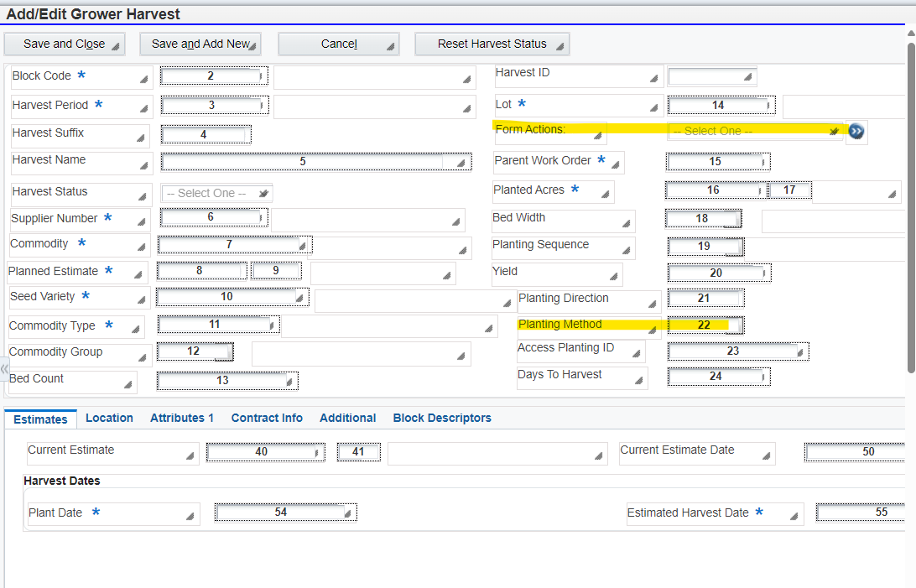Click the Days To Harvest input field
Image resolution: width=916 pixels, height=588 pixels.
tap(719, 377)
